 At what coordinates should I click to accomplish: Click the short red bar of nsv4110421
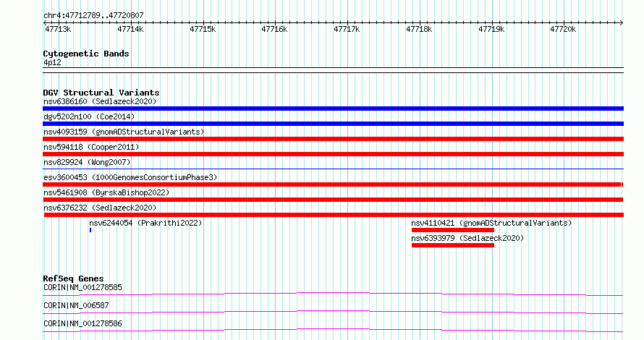(453, 230)
